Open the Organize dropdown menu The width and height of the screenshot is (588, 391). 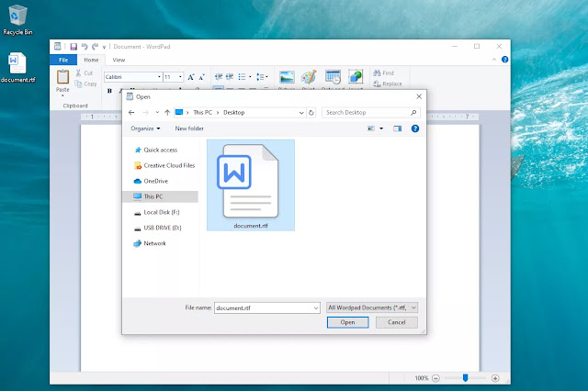[x=145, y=128]
